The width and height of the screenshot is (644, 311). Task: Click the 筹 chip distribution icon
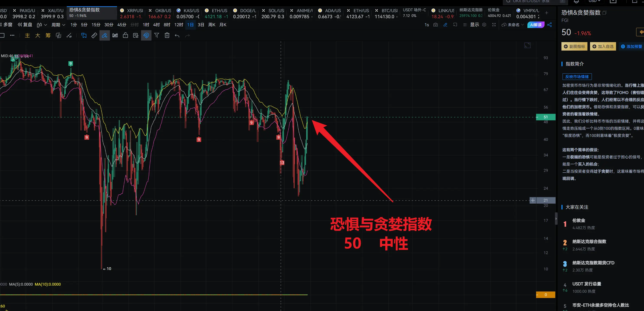(x=48, y=36)
